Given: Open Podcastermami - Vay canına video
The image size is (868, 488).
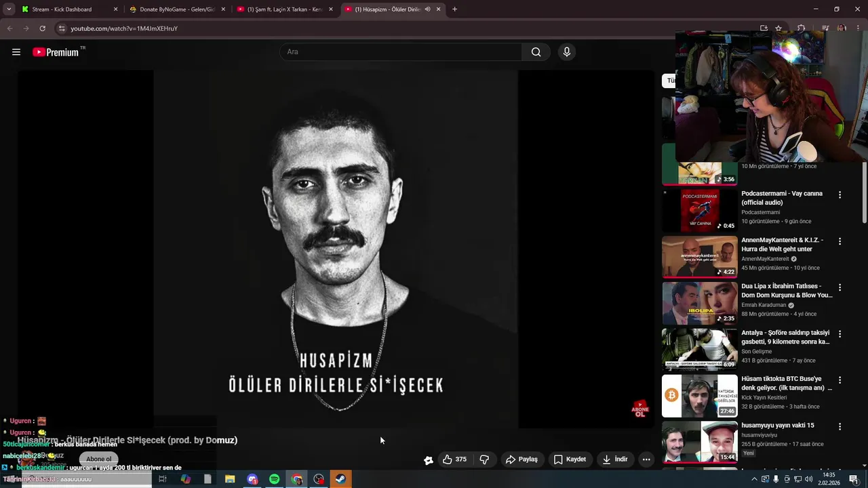Looking at the screenshot, I should pyautogui.click(x=782, y=198).
